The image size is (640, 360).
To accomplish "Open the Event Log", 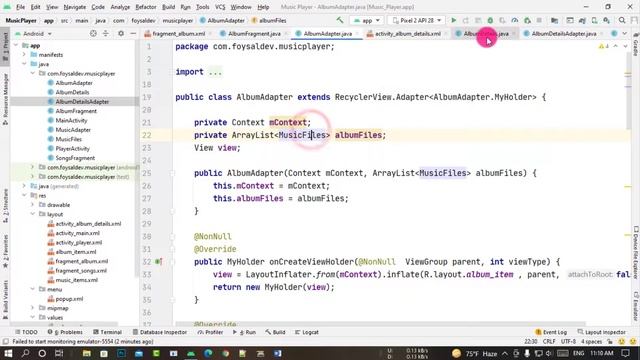I will (551, 332).
